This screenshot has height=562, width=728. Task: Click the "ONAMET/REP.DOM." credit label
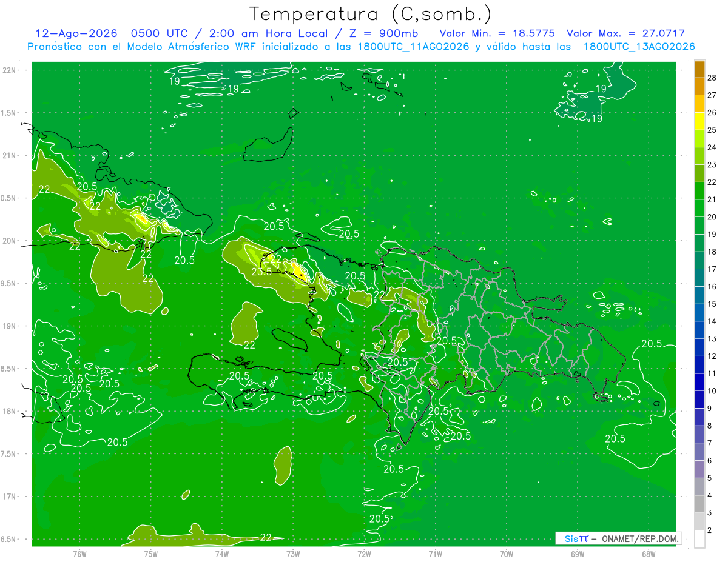tap(641, 538)
